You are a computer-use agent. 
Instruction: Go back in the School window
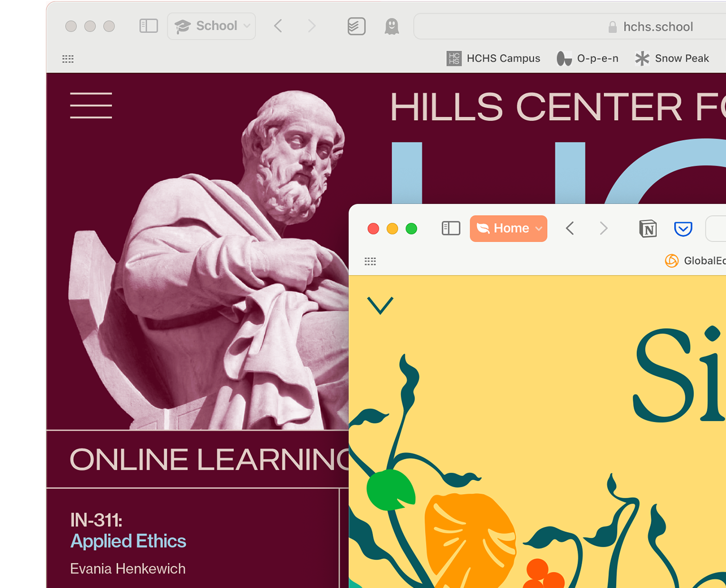coord(278,26)
